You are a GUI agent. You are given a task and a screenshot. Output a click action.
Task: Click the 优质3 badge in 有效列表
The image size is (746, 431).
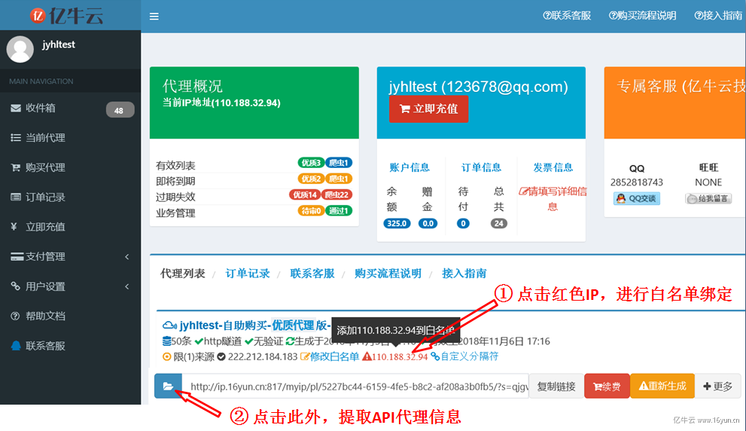coord(311,163)
